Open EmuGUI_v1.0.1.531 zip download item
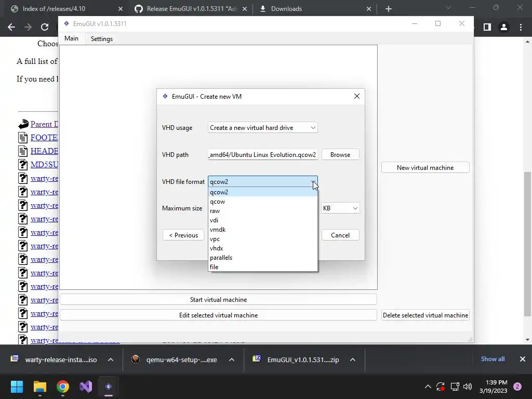Viewport: 532px width, 399px height. pos(296,360)
